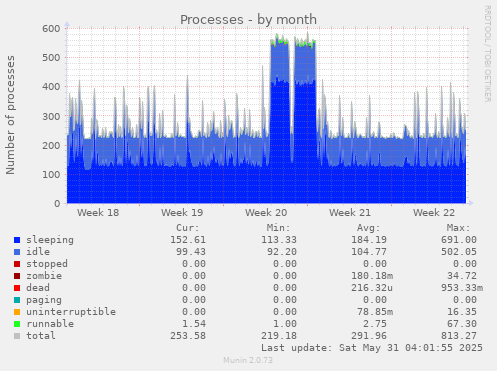
Task: Click the 'Max:' column header
Action: [x=458, y=228]
